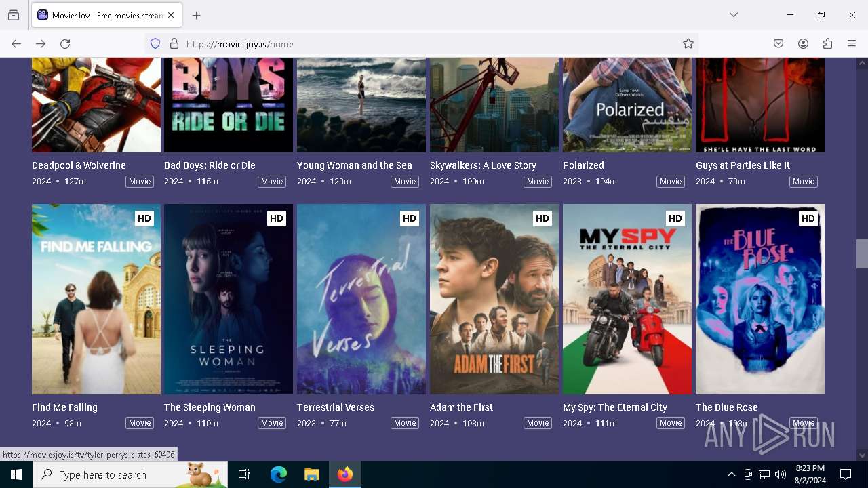Open a new tab
The image size is (868, 488).
point(197,15)
